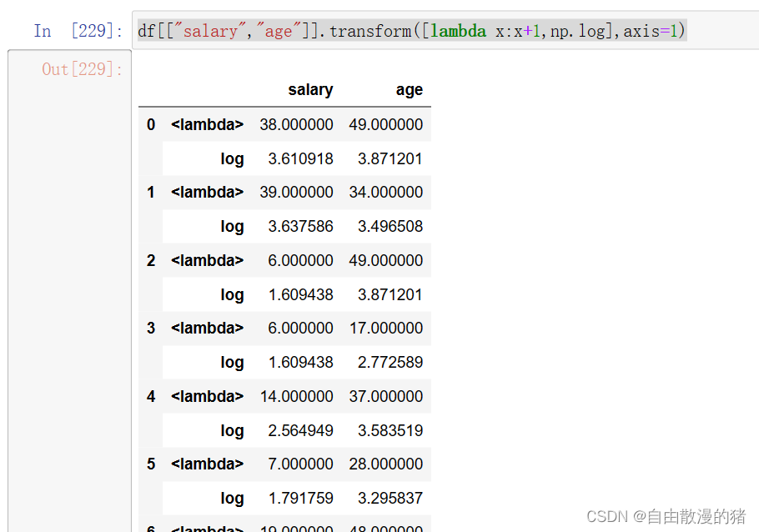759x532 pixels.
Task: Select row index 0 in the table
Action: [150, 124]
